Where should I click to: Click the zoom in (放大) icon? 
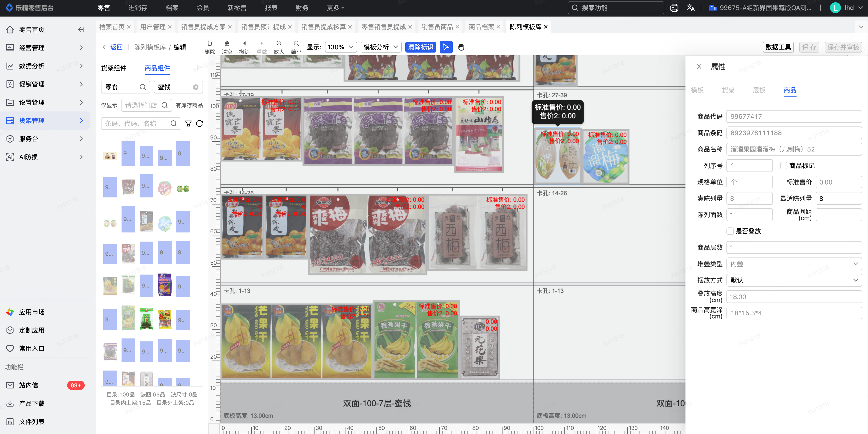coord(279,44)
